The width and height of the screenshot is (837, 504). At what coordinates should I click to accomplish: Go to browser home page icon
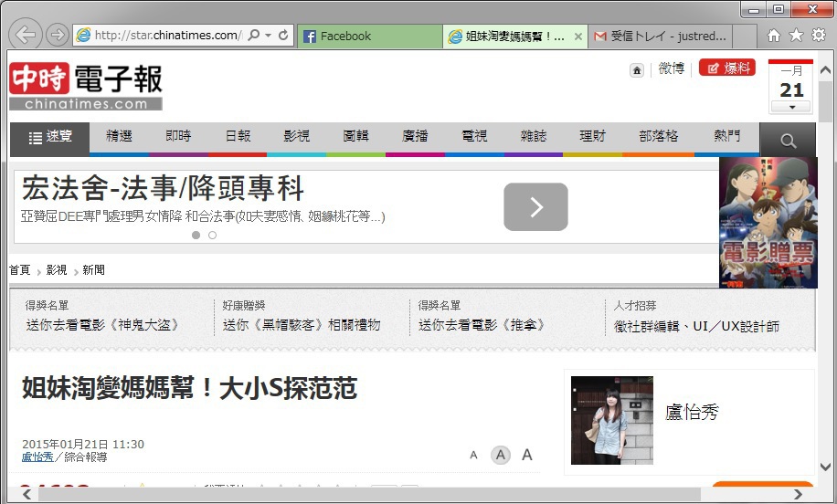pyautogui.click(x=774, y=35)
